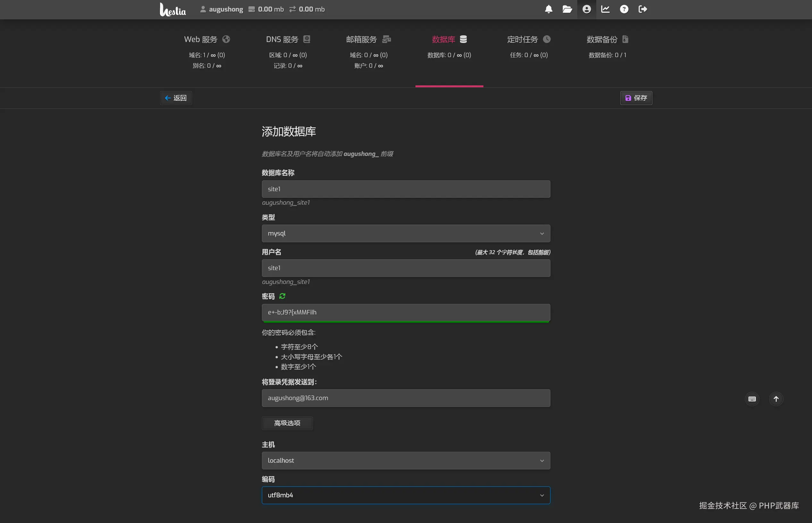Click the 数据库名称 input field
Viewport: 812px width, 523px height.
[406, 189]
